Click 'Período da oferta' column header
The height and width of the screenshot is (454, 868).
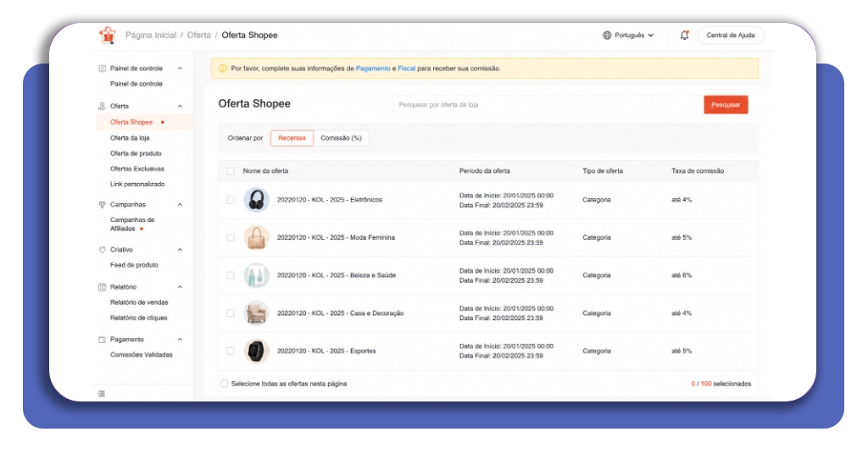tap(484, 171)
